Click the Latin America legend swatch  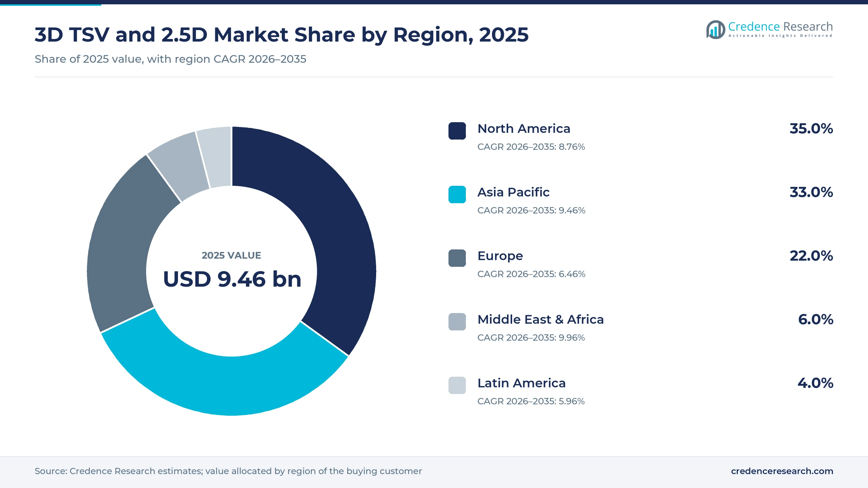point(457,385)
